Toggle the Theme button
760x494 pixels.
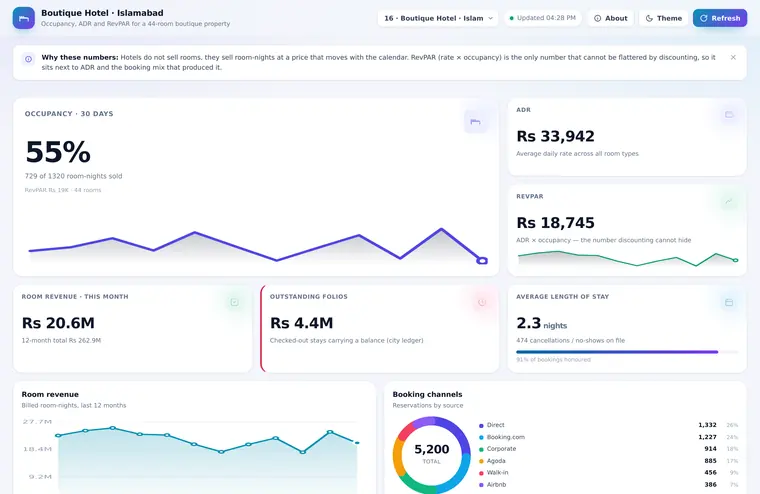pyautogui.click(x=664, y=18)
